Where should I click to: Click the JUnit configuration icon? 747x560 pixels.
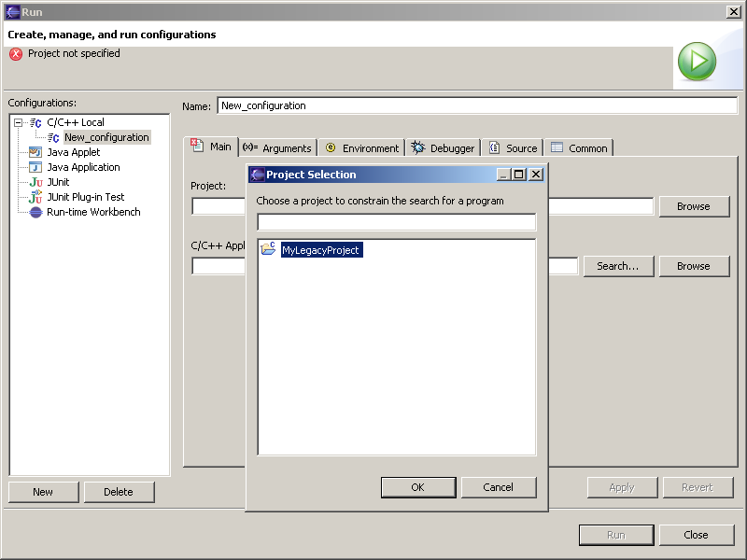[x=35, y=182]
